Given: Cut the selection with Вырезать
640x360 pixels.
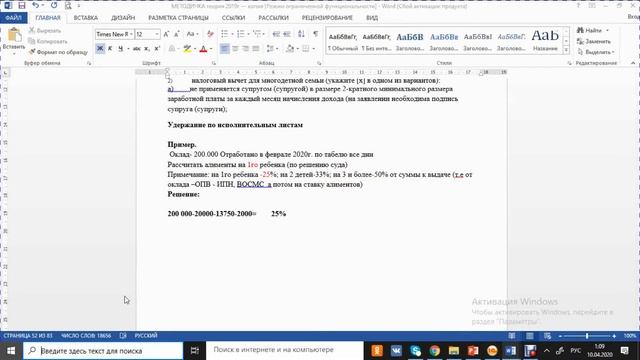Looking at the screenshot, I should (45, 31).
